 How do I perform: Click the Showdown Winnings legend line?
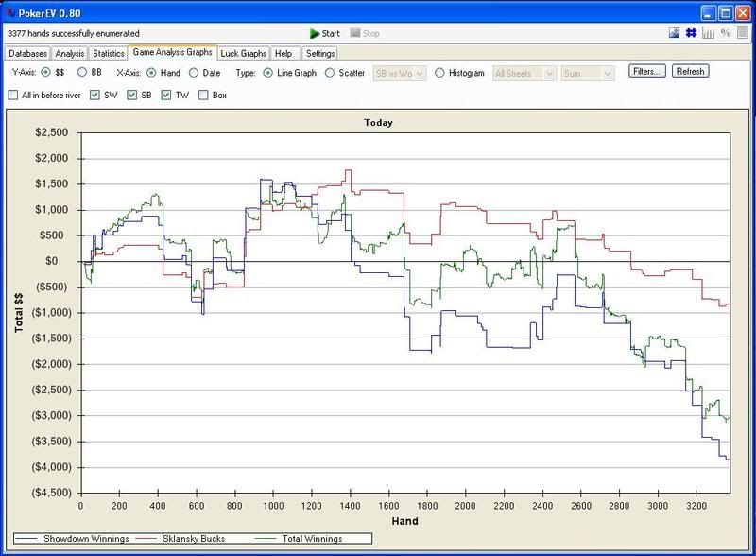26,539
